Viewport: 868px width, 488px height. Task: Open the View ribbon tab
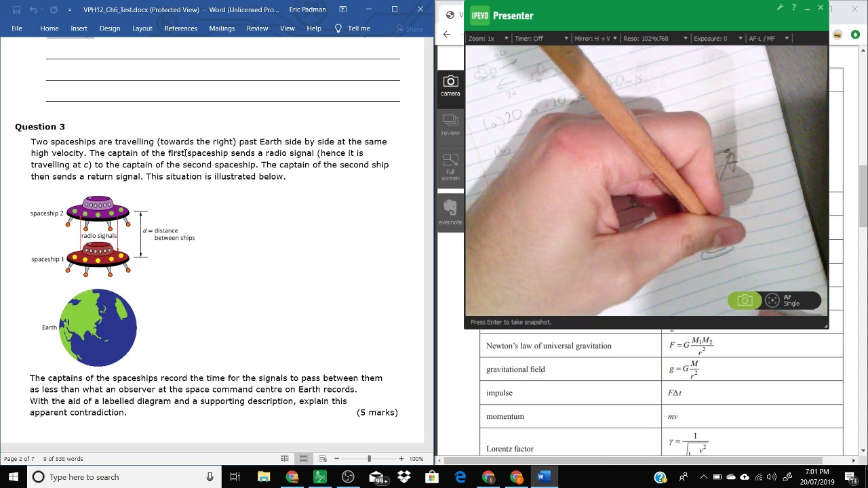(x=288, y=28)
